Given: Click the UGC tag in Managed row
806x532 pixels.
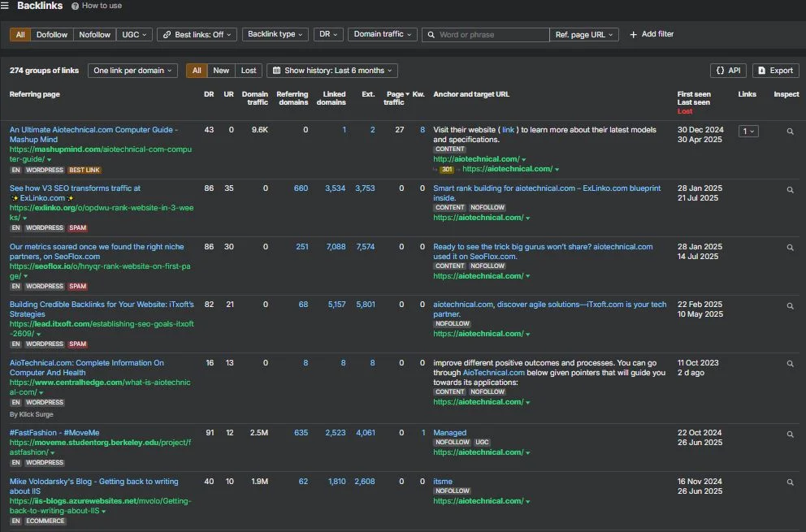Looking at the screenshot, I should pos(482,443).
